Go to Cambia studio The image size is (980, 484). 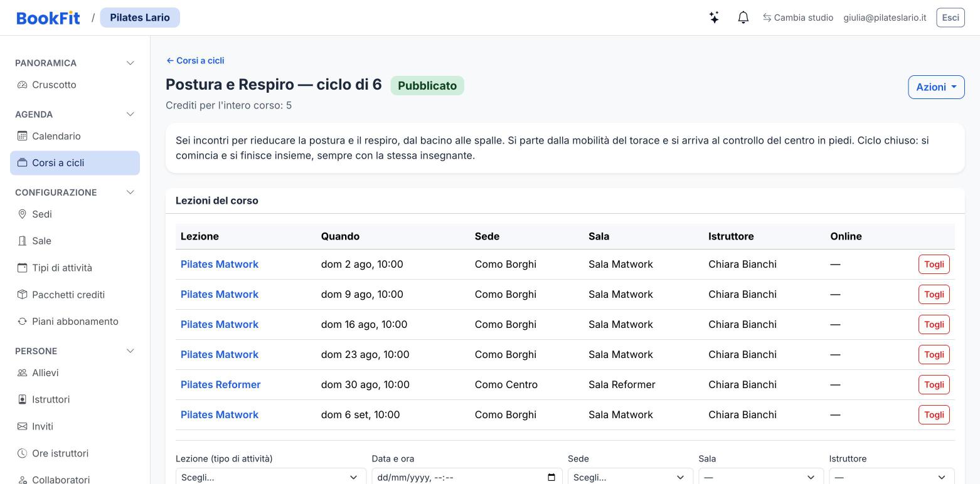click(x=798, y=18)
